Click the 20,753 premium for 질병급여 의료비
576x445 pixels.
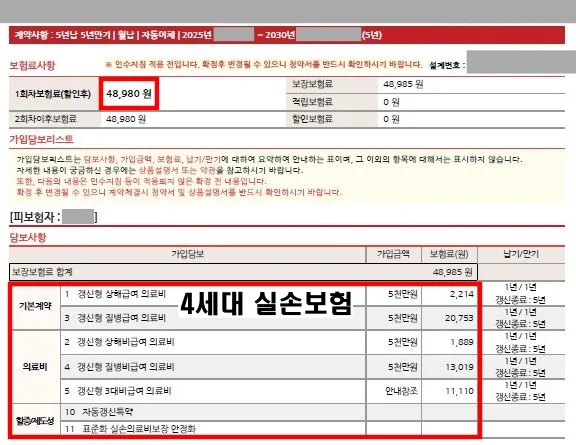coord(459,318)
